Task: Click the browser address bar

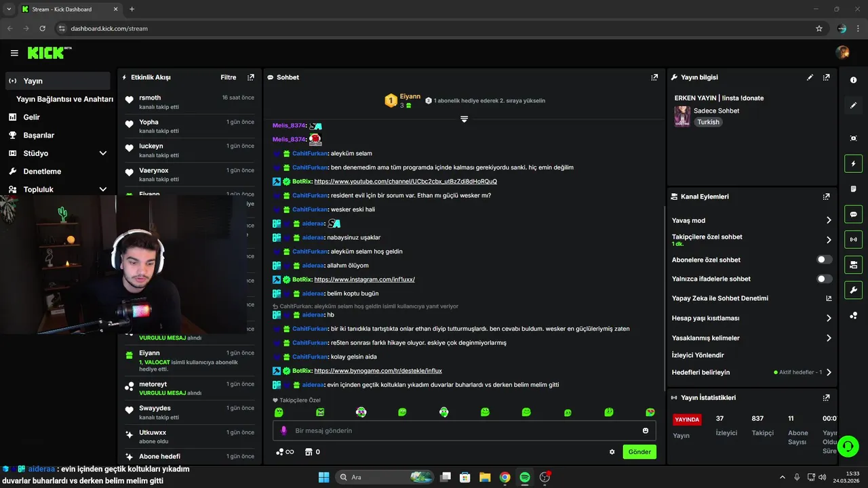Action: point(434,28)
